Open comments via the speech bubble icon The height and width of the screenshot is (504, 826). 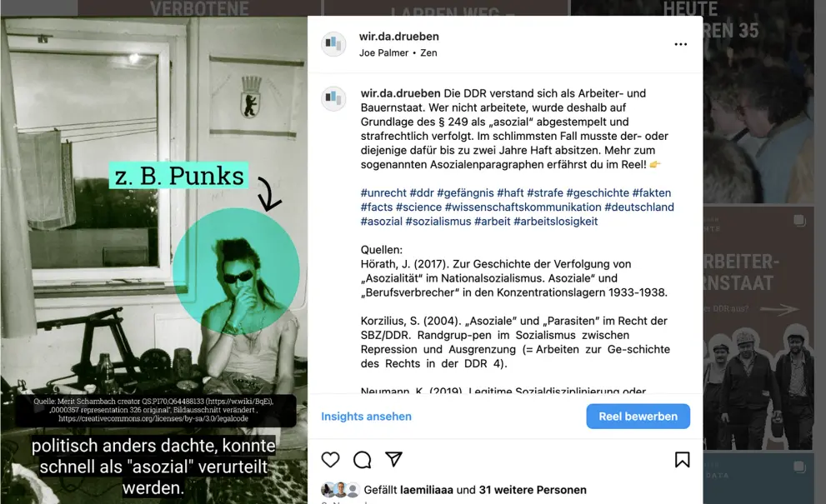click(362, 460)
